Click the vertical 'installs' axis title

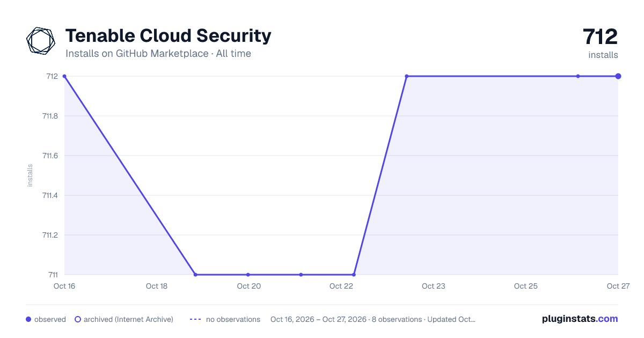(x=30, y=175)
